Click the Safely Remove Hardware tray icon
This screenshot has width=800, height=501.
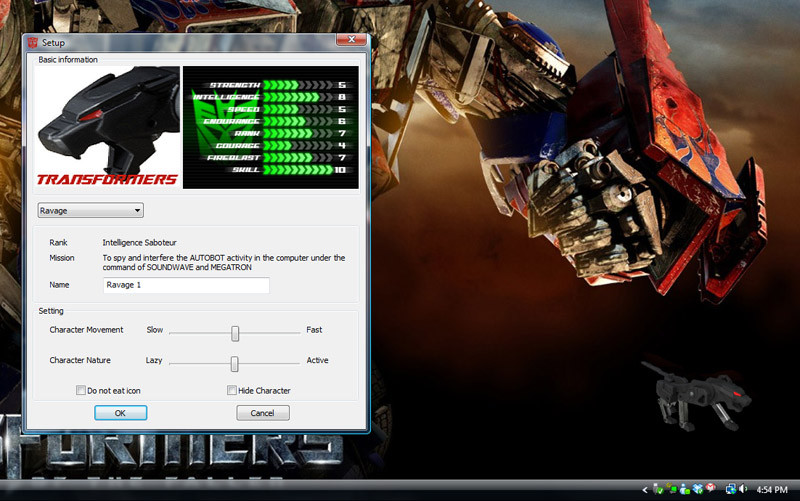click(x=658, y=489)
